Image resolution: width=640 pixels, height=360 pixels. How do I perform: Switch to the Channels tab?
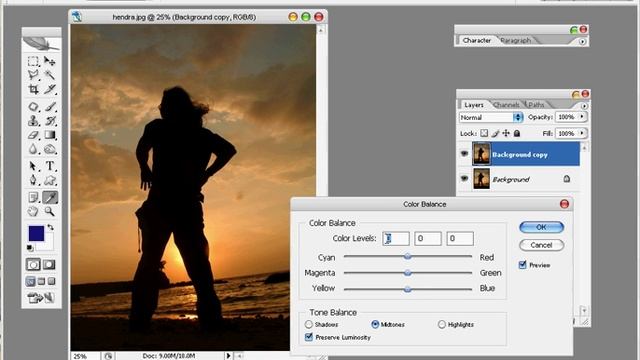(506, 105)
